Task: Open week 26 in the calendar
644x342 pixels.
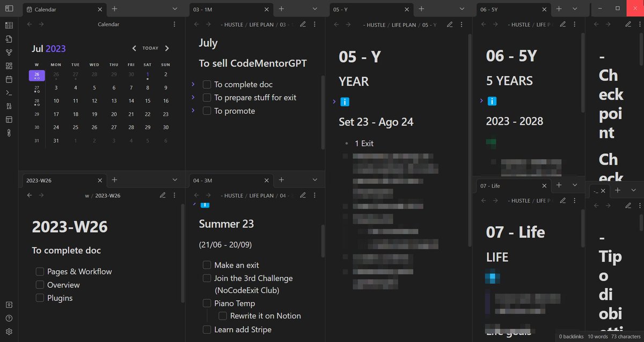Action: pos(37,76)
